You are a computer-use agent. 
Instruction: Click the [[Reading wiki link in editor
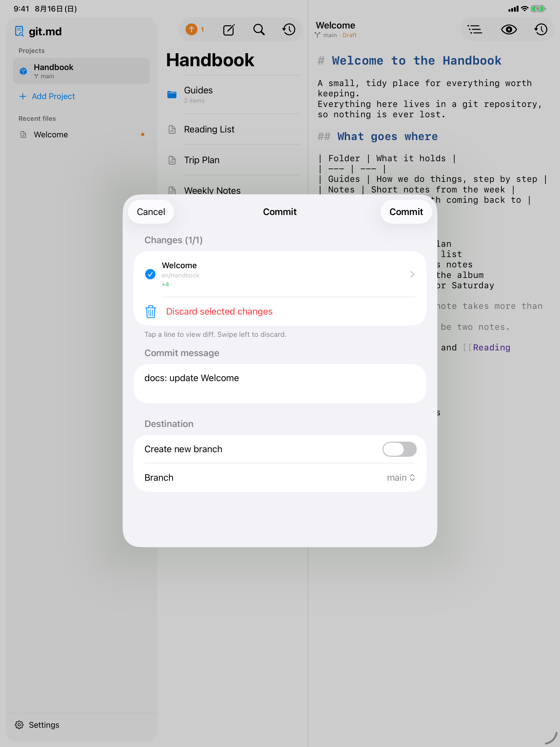[486, 347]
